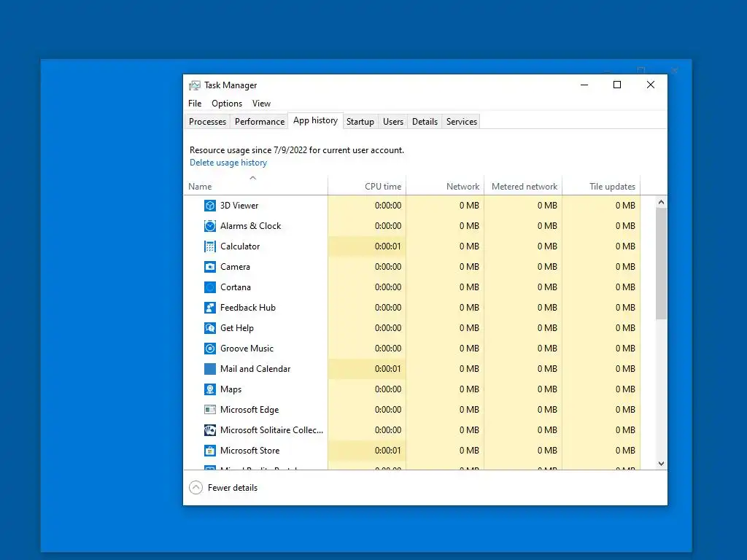The height and width of the screenshot is (560, 747).
Task: Open the View menu
Action: pos(261,104)
